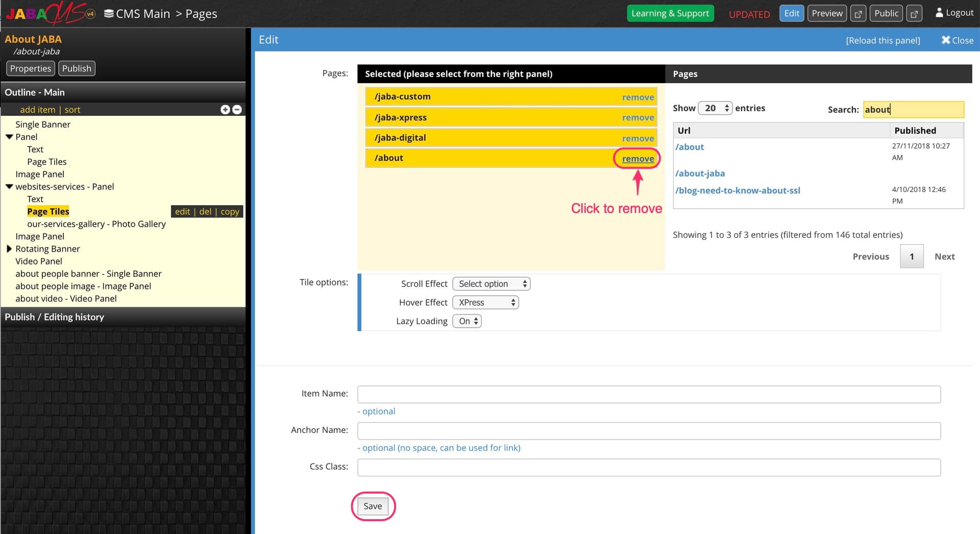Select Text under websites-services Panel
980x534 pixels.
point(35,199)
